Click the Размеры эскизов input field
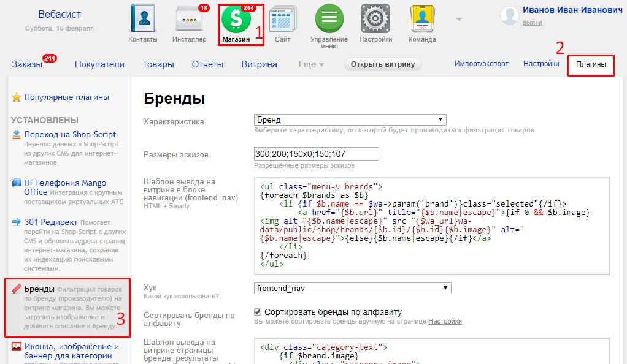Image resolution: width=627 pixels, height=364 pixels. pyautogui.click(x=316, y=154)
